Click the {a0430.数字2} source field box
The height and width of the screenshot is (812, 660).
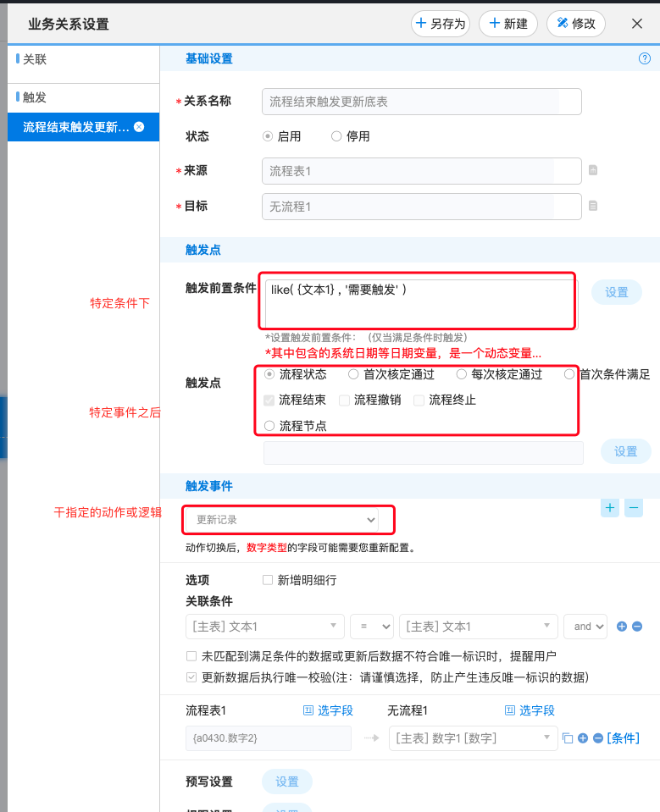[269, 738]
